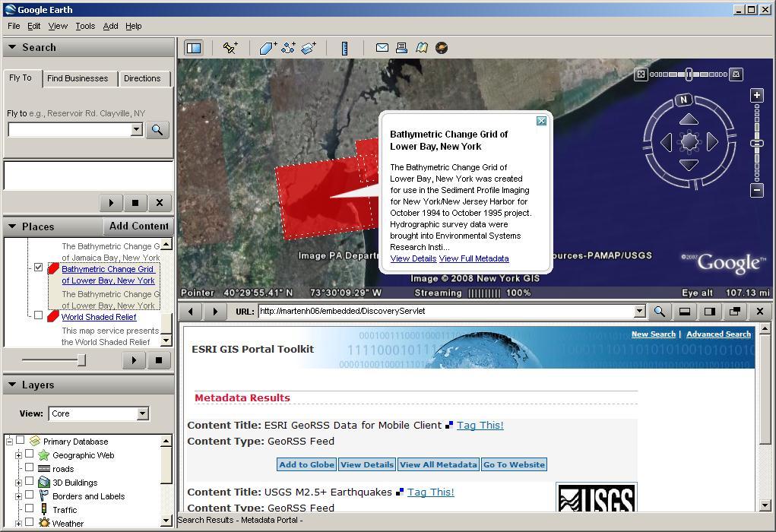Collapse the Places panel

coord(12,226)
